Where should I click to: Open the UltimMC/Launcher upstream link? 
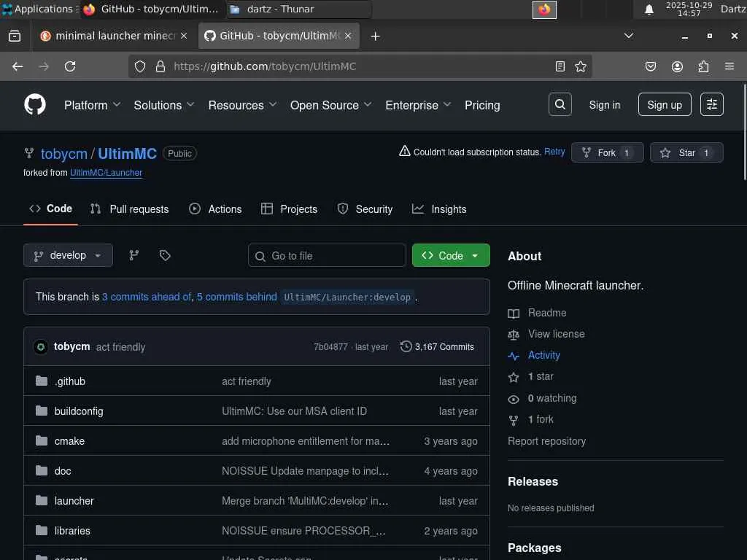point(107,173)
